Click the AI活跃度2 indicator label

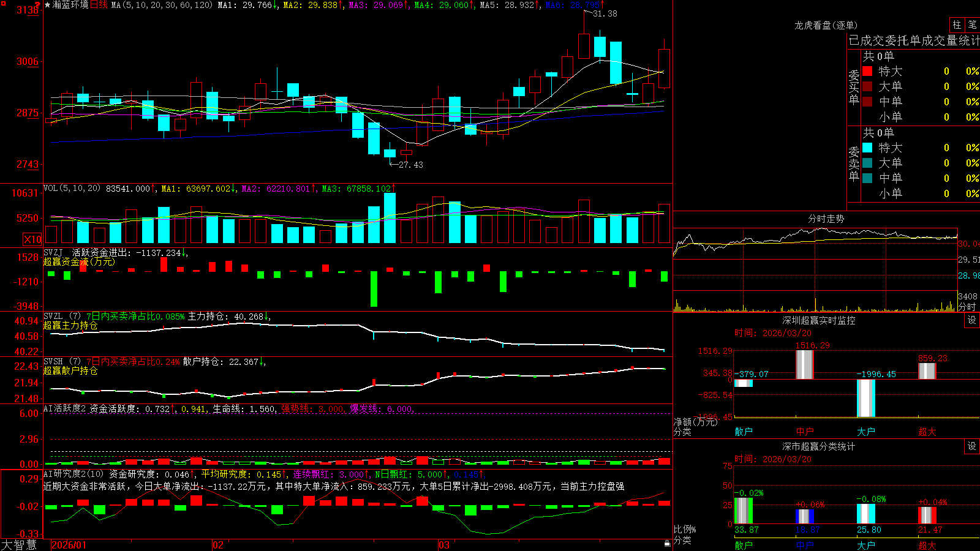tap(65, 408)
